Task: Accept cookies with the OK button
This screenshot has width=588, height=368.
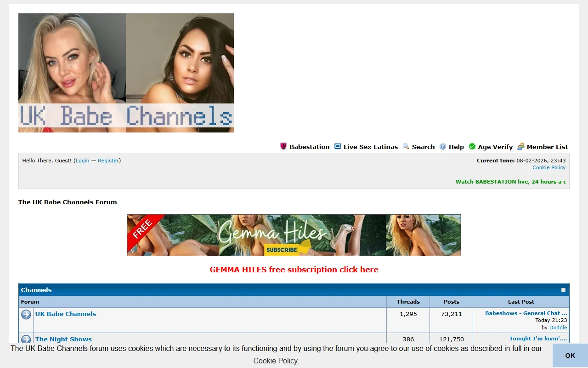Action: tap(570, 356)
